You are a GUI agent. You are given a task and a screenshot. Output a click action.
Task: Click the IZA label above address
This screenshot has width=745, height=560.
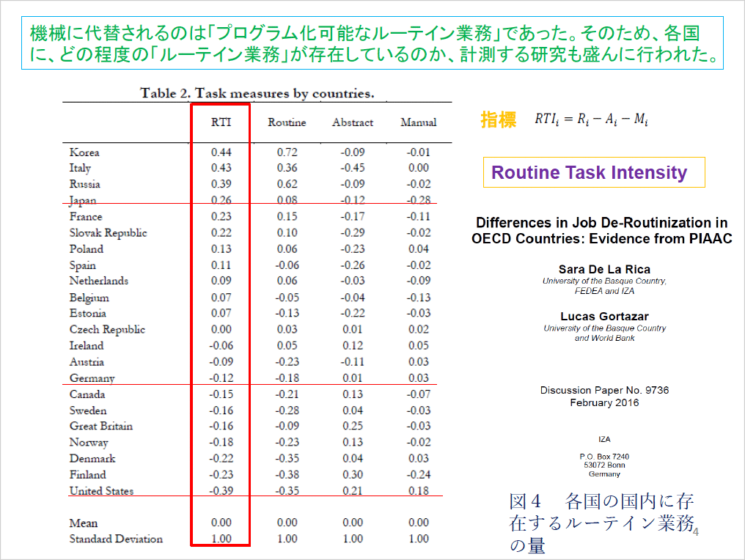point(604,439)
